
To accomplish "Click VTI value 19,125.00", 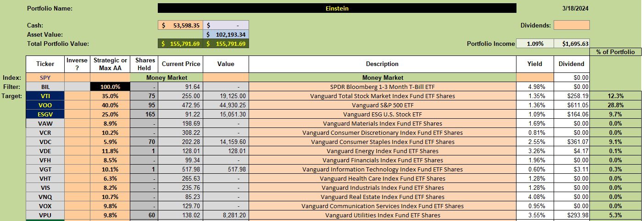I will (226, 96).
